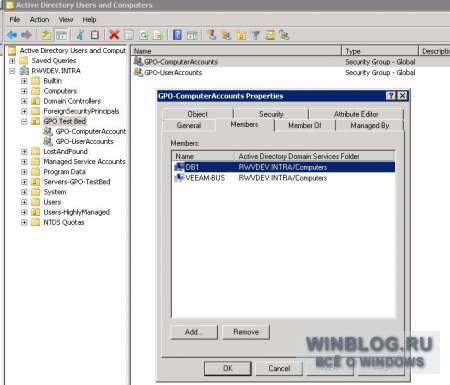Click the DB1 computer icon in Members list
This screenshot has height=385, width=450.
[x=179, y=167]
